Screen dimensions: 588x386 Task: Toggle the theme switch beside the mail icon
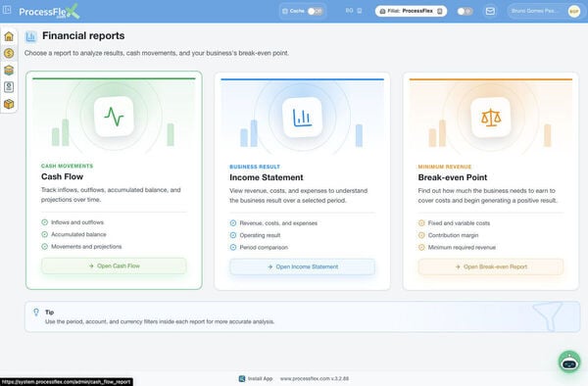click(x=465, y=11)
